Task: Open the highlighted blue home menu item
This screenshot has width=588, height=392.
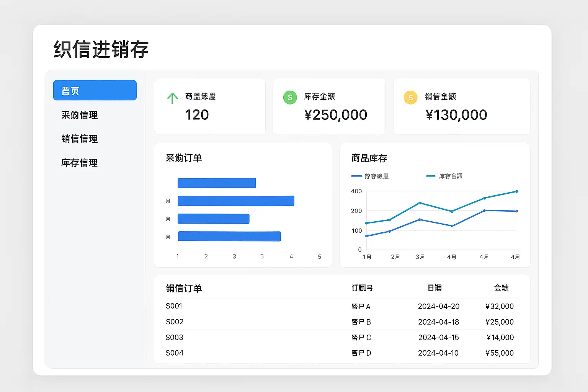Action: 95,90
